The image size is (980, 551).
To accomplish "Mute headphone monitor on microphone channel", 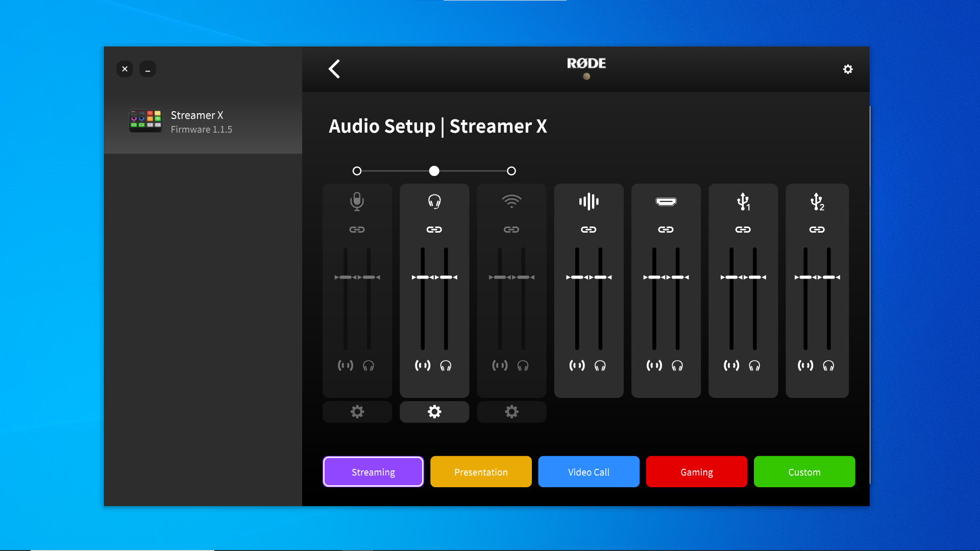I will pos(369,365).
